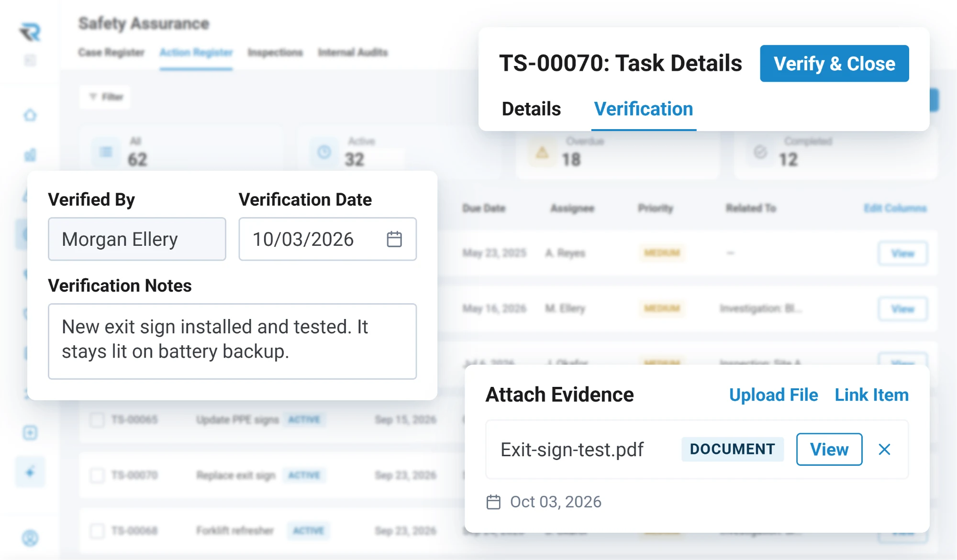This screenshot has height=560, width=957.
Task: Click the Upload File link
Action: 773,395
